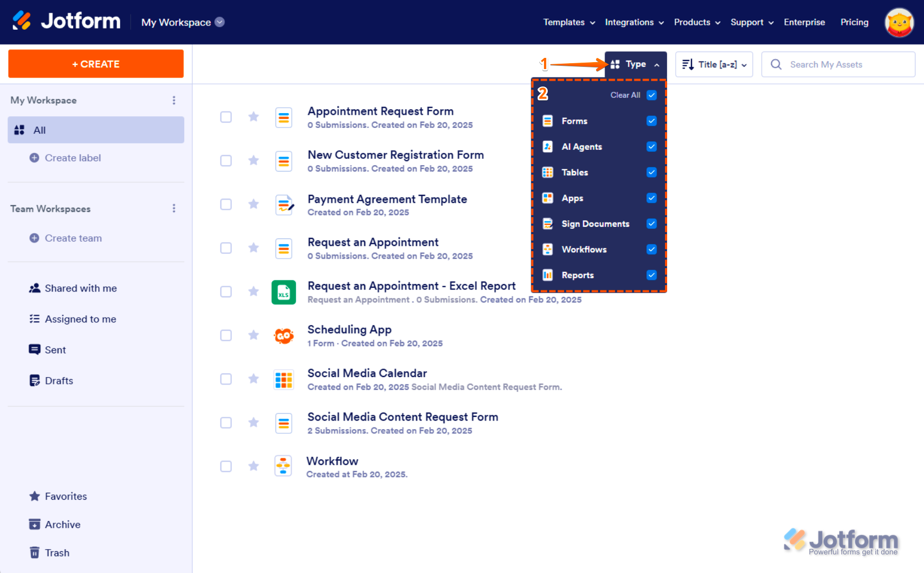Click the Clear All link in the filter panel

coord(626,95)
